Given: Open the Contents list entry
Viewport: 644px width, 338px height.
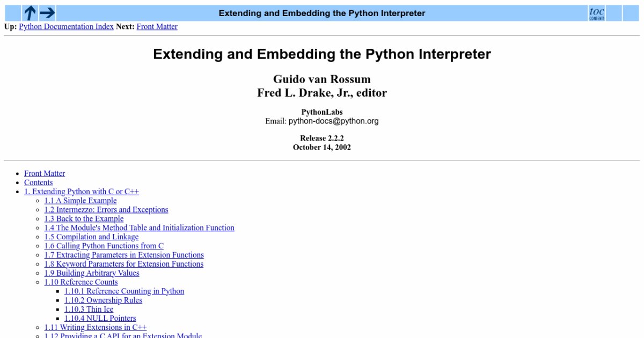Looking at the screenshot, I should pos(38,182).
